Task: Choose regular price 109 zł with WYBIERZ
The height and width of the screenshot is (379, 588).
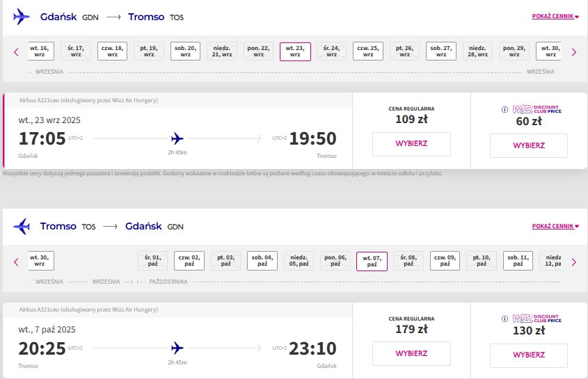Action: pos(411,144)
